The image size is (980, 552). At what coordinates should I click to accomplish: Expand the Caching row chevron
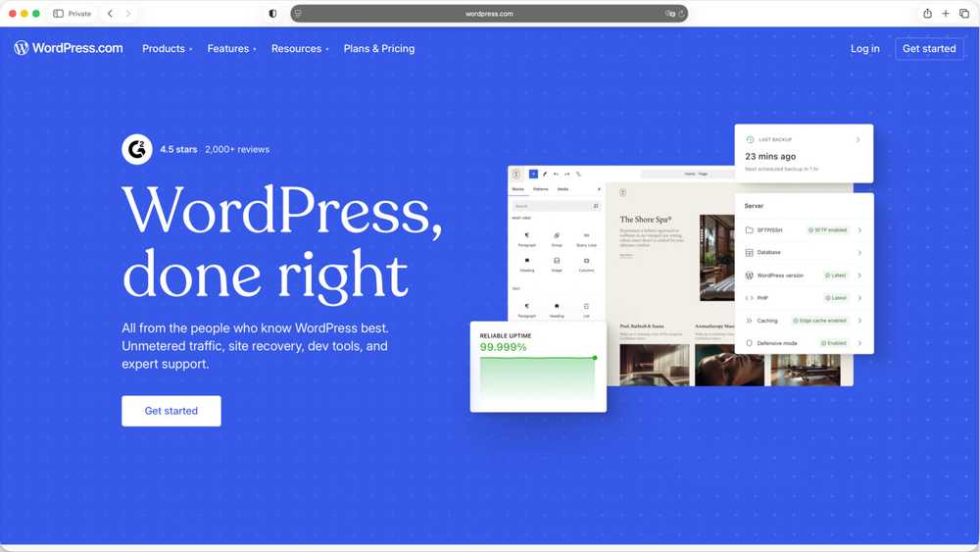[860, 320]
